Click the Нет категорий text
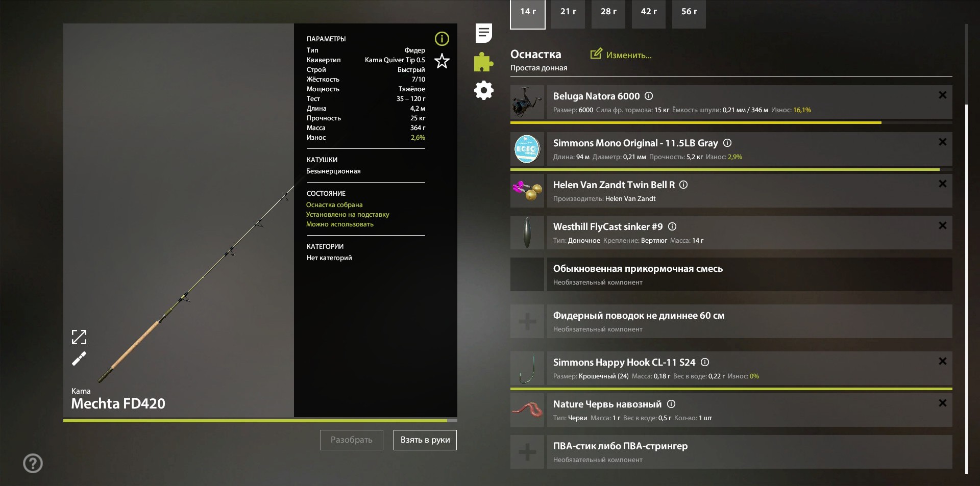 [x=329, y=258]
